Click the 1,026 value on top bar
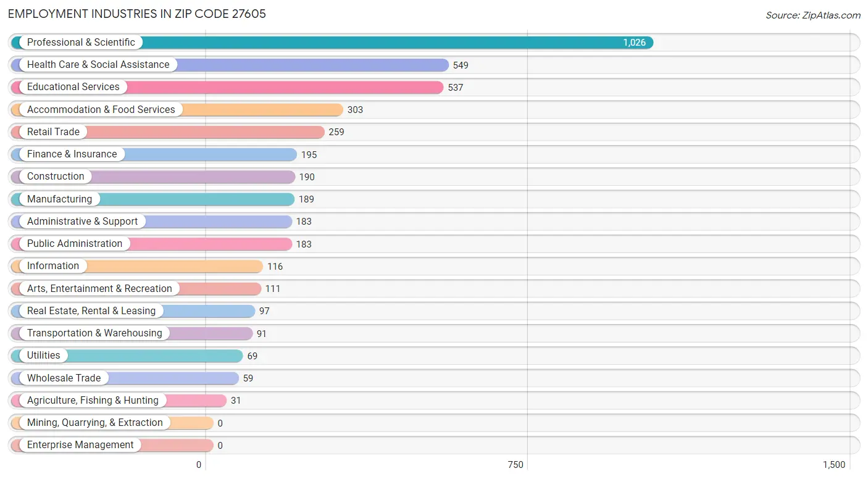Image resolution: width=868 pixels, height=479 pixels. pos(634,43)
